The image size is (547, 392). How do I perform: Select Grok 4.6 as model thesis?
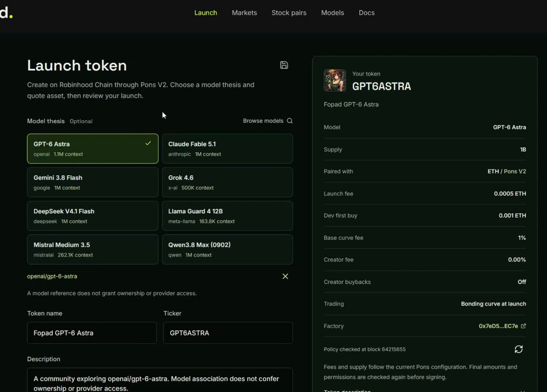click(x=227, y=182)
